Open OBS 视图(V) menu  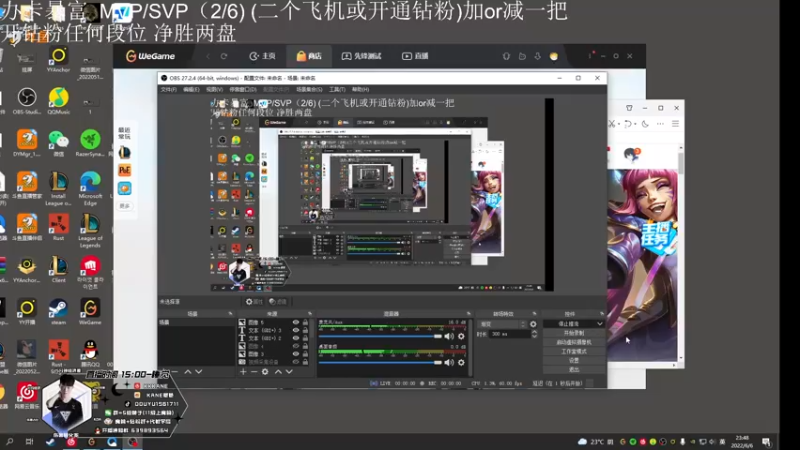coord(214,89)
